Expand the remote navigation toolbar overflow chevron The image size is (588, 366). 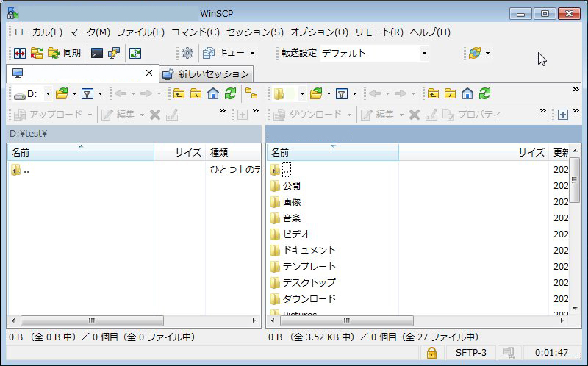point(576,89)
